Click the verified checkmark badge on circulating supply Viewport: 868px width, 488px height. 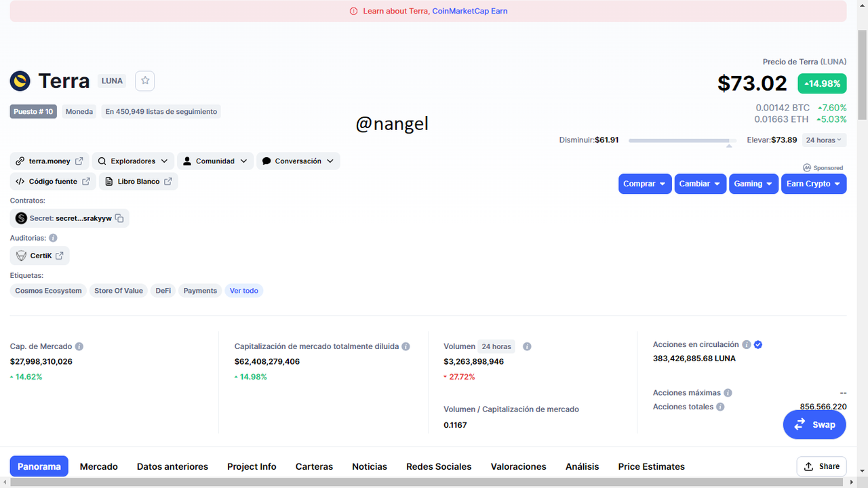click(758, 344)
